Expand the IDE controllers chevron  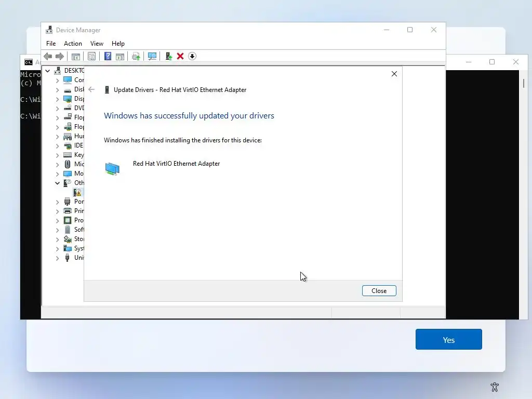tap(57, 146)
